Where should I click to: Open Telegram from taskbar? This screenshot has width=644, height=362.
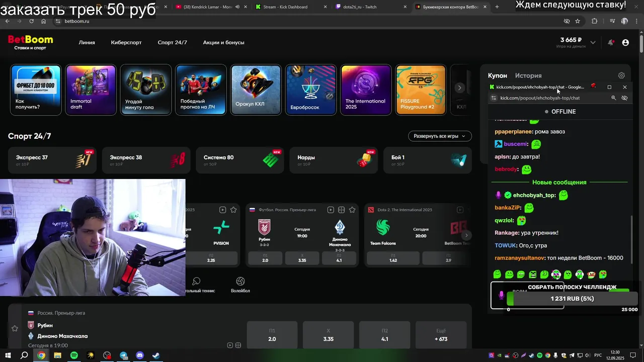pyautogui.click(x=124, y=355)
